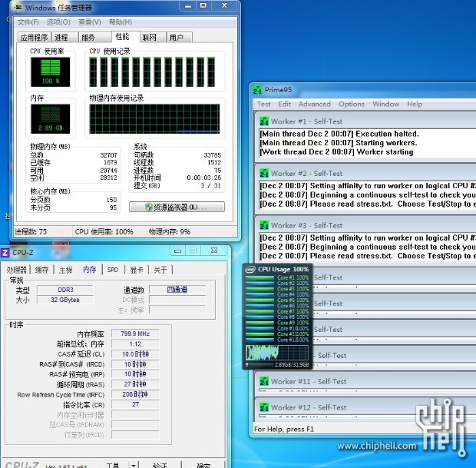The width and height of the screenshot is (476, 468).
Task: Click 进程数: 75 in status bar
Action: click(31, 232)
